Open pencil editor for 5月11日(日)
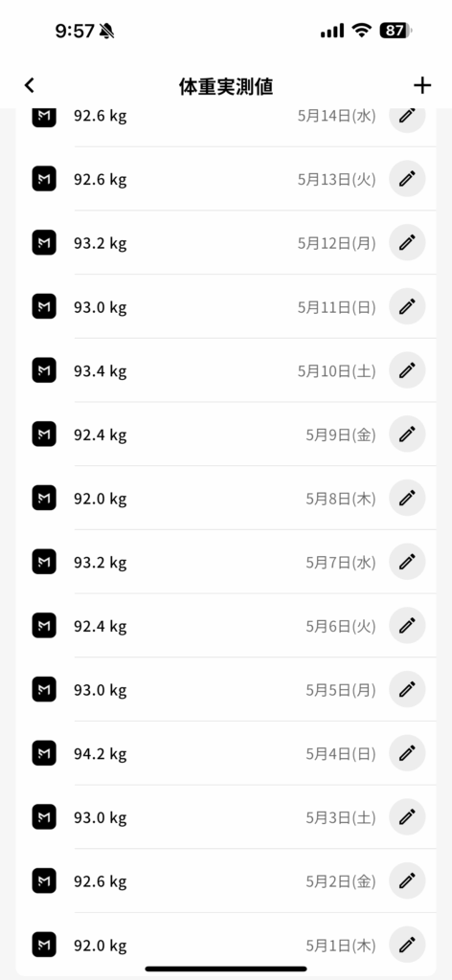Image resolution: width=452 pixels, height=980 pixels. (x=407, y=307)
